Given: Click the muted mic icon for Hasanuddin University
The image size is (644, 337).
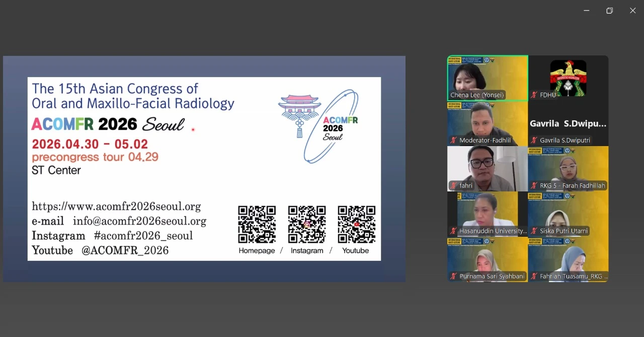Looking at the screenshot, I should point(454,231).
